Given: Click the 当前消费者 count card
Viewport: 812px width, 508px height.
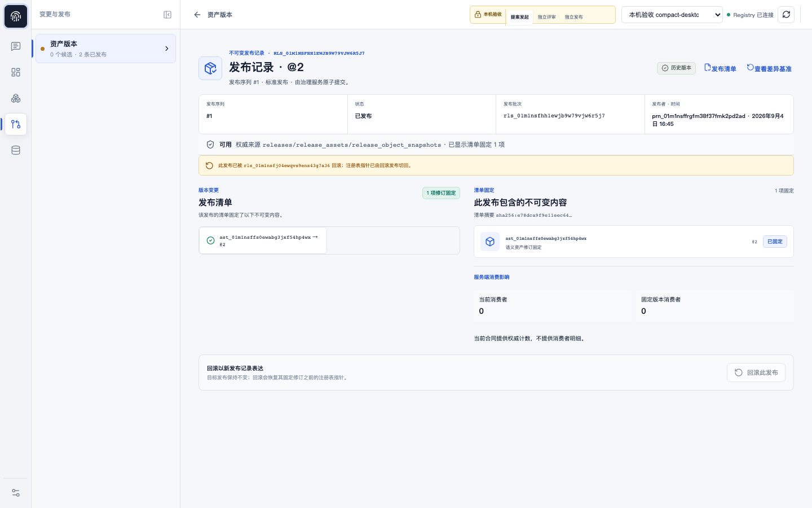Looking at the screenshot, I should point(551,306).
